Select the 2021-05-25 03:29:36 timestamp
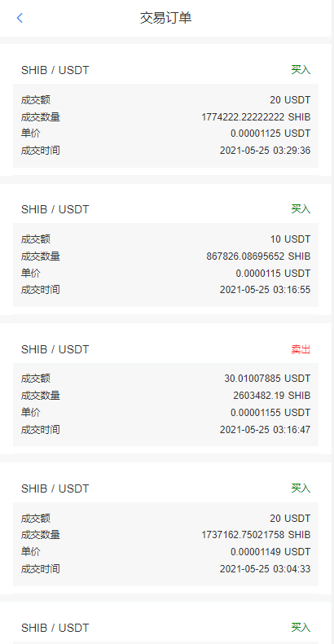 pyautogui.click(x=265, y=151)
